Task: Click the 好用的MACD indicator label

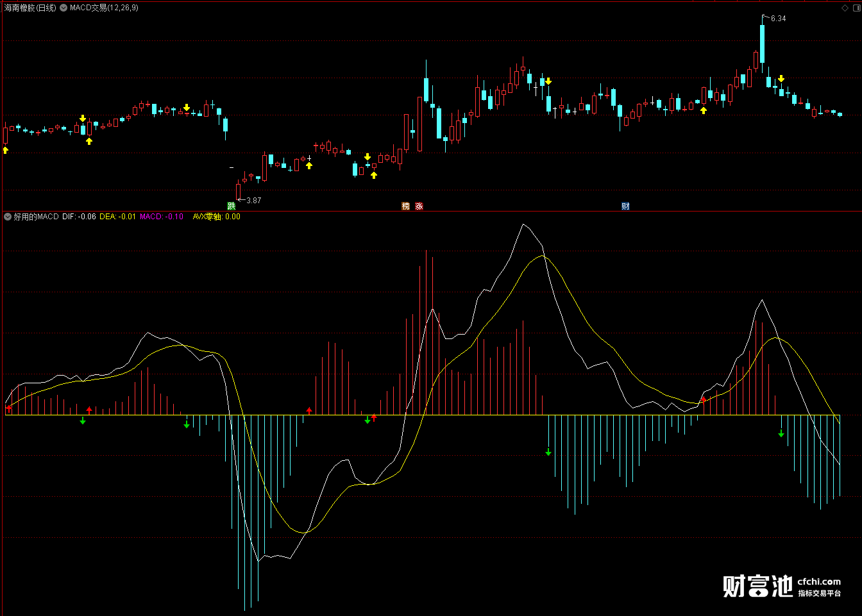Action: [x=37, y=217]
